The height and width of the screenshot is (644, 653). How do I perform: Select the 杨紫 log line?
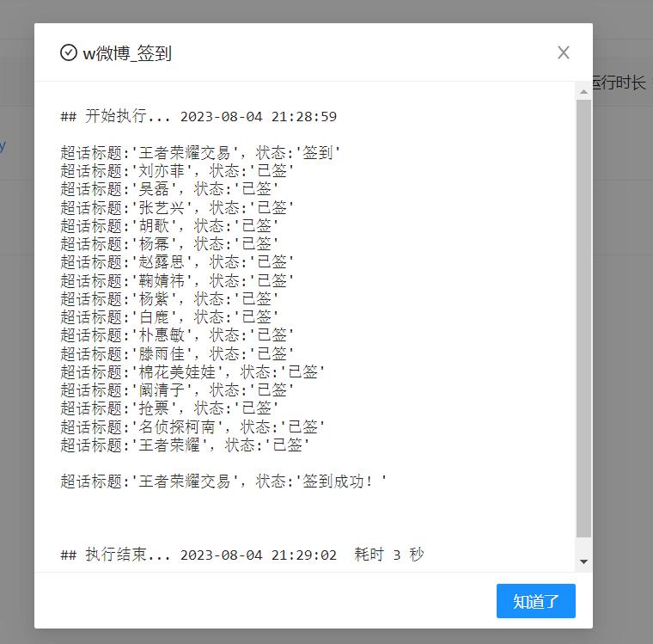point(169,299)
